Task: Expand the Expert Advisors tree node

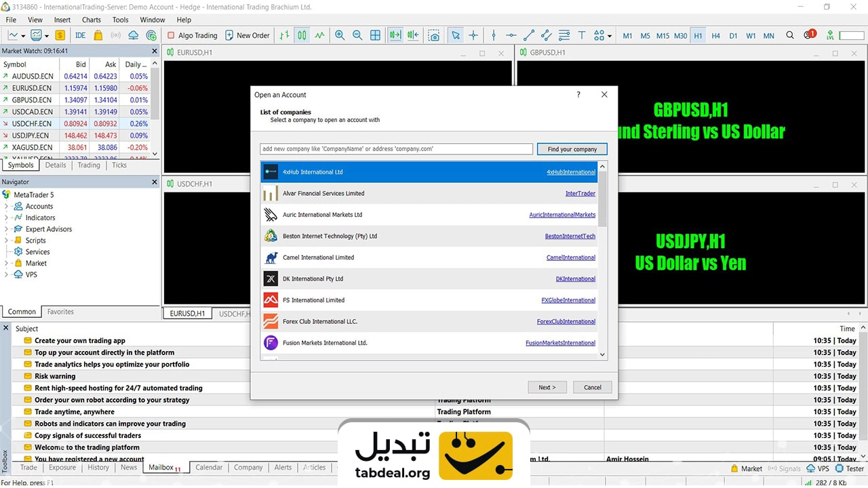Action: click(7, 229)
